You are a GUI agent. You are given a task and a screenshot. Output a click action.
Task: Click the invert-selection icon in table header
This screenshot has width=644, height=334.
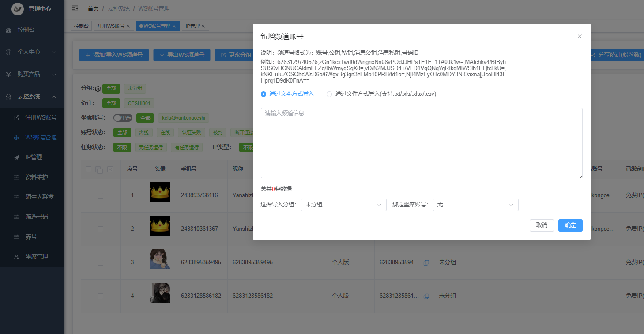click(99, 170)
